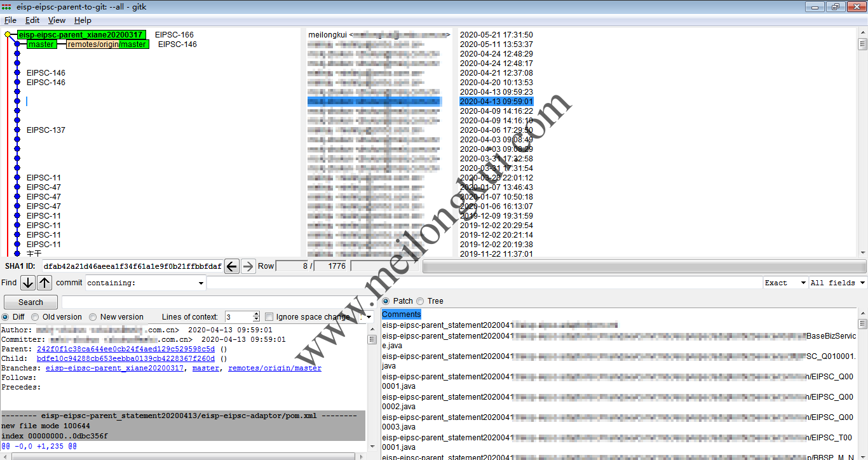Select commit dated 2019-12-09 19:31:59
This screenshot has height=460, width=868.
[x=496, y=216]
